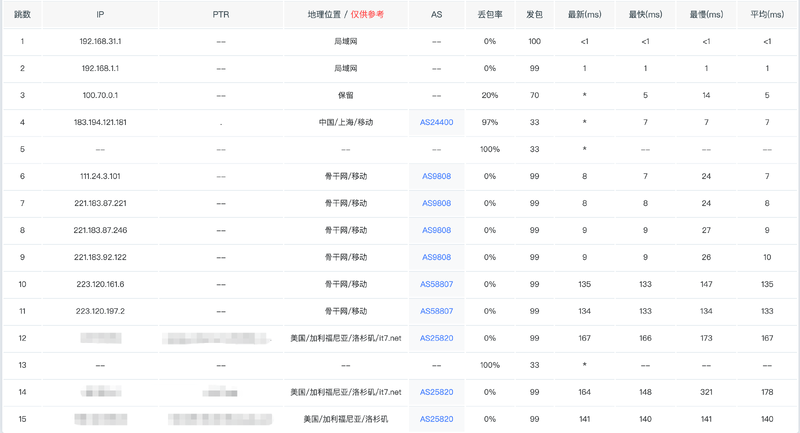The image size is (800, 433).
Task: Click the blurred PTR in hop 15 row
Action: click(220, 419)
